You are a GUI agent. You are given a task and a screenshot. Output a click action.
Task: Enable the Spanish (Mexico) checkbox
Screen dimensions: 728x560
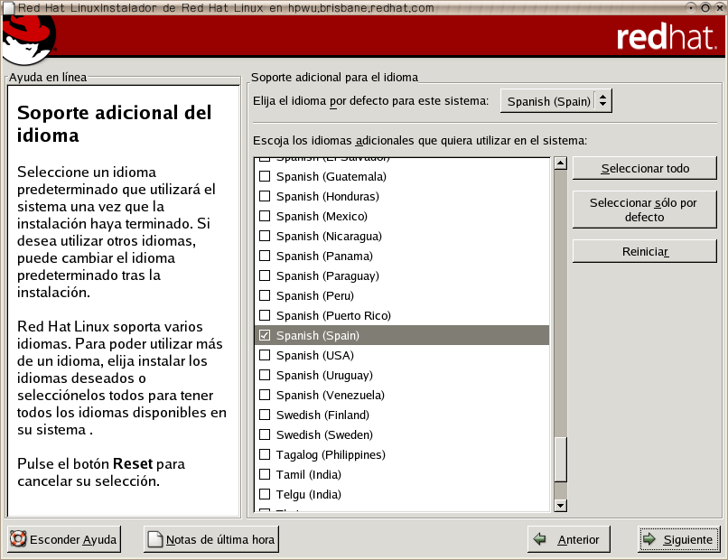pyautogui.click(x=265, y=216)
